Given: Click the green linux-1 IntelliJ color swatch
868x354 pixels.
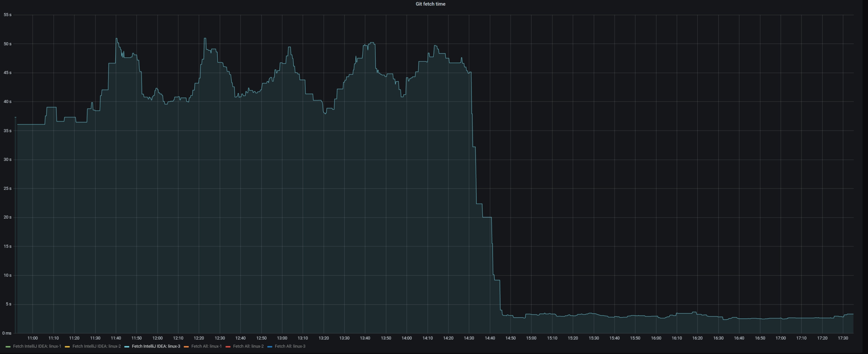Looking at the screenshot, I should (x=8, y=347).
